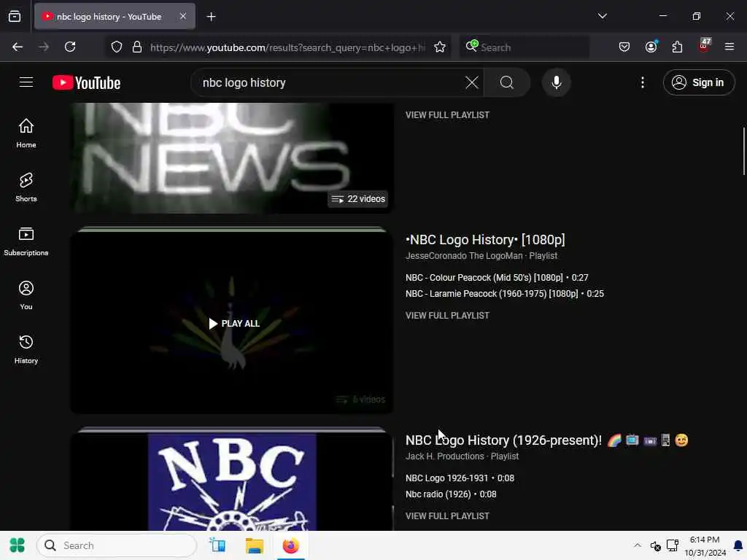Viewport: 747px width, 560px height.
Task: Click VIEW FULL PLAYLIST above the peacock playlist
Action: click(x=447, y=114)
